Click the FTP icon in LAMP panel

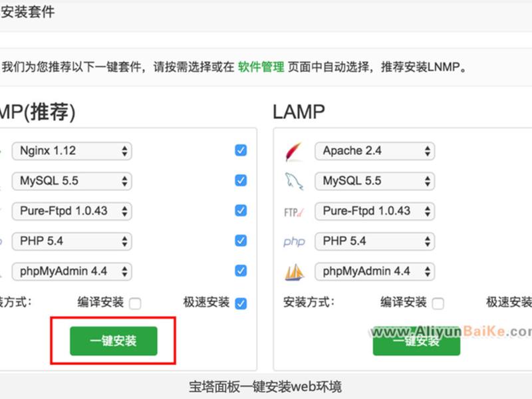coord(294,212)
